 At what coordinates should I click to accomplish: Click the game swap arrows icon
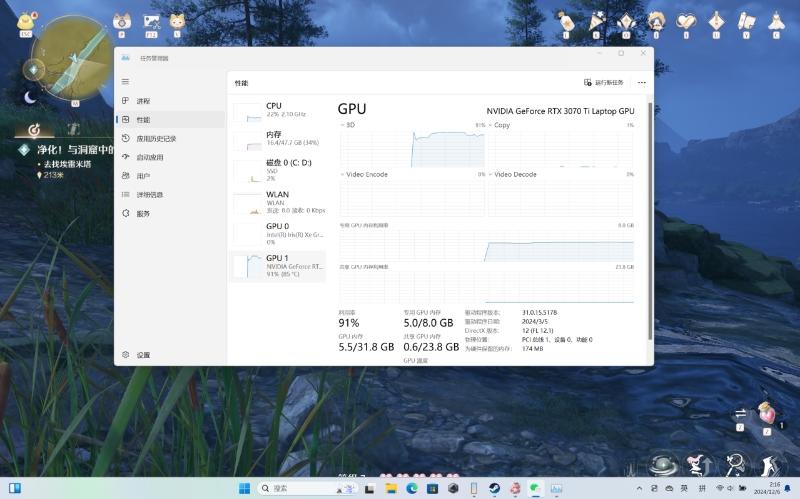tap(740, 413)
